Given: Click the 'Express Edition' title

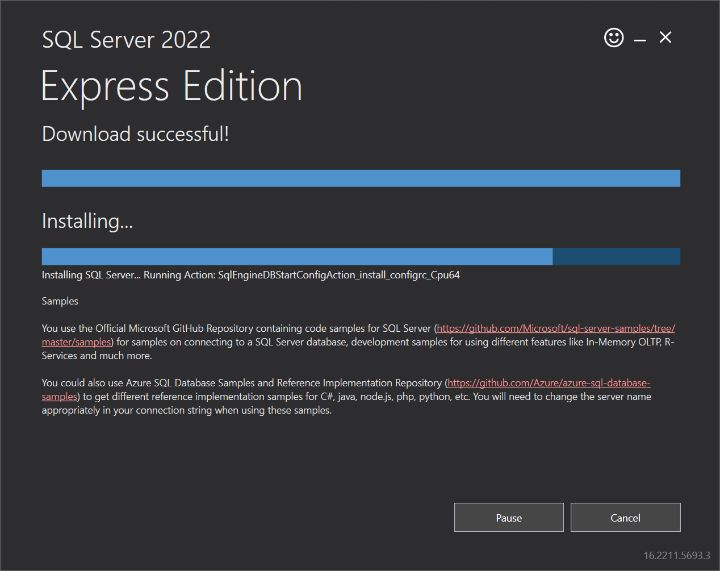Looking at the screenshot, I should tap(172, 86).
